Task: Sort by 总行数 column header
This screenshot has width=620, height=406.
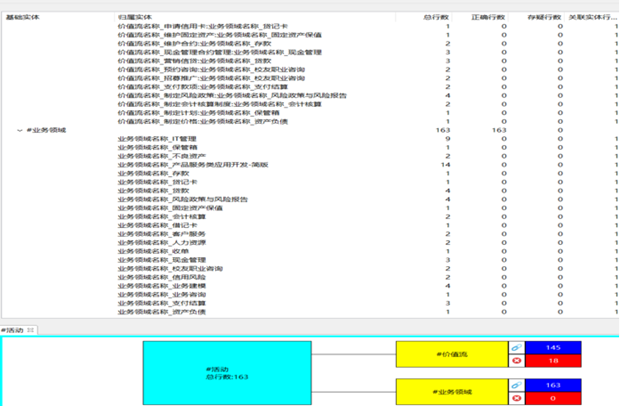Action: coord(437,18)
